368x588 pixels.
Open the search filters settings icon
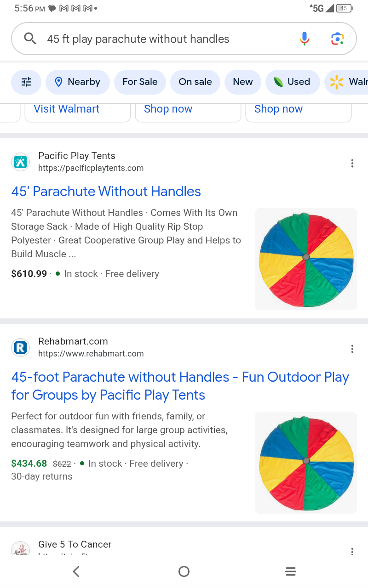pos(26,82)
